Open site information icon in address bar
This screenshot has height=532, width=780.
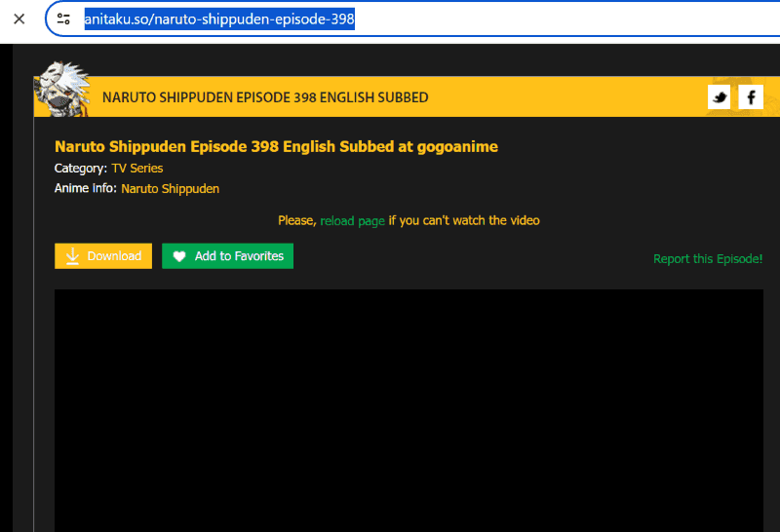point(64,19)
